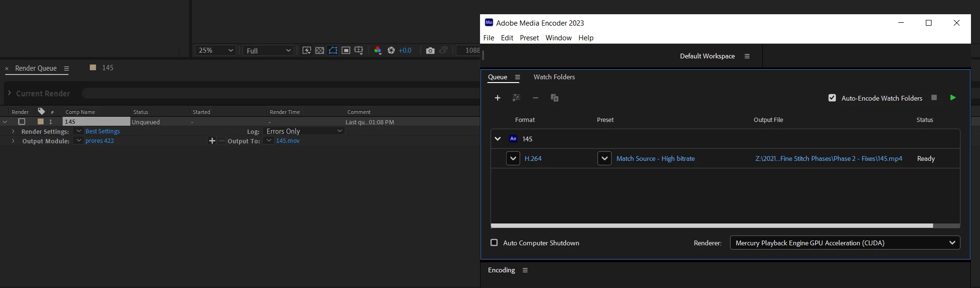Image resolution: width=980 pixels, height=288 pixels.
Task: Open the Output To dropdown arrow
Action: coord(269,141)
